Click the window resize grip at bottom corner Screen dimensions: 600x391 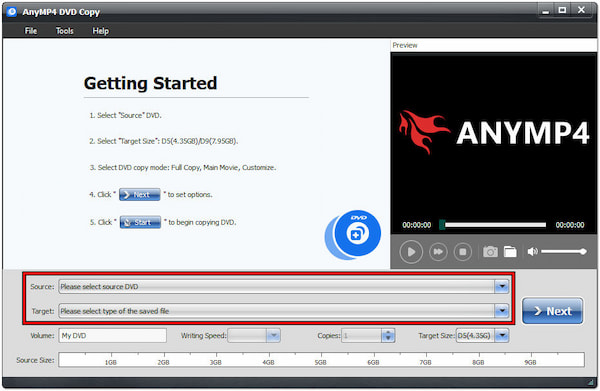pos(590,382)
